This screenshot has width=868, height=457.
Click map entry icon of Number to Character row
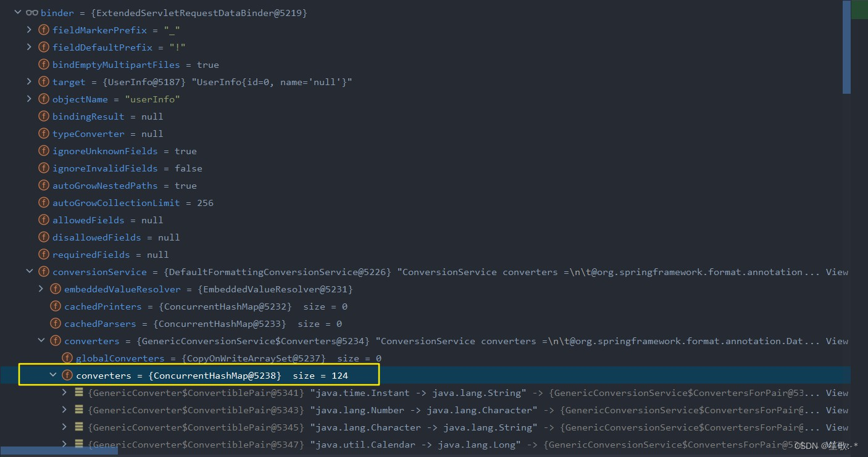(79, 410)
